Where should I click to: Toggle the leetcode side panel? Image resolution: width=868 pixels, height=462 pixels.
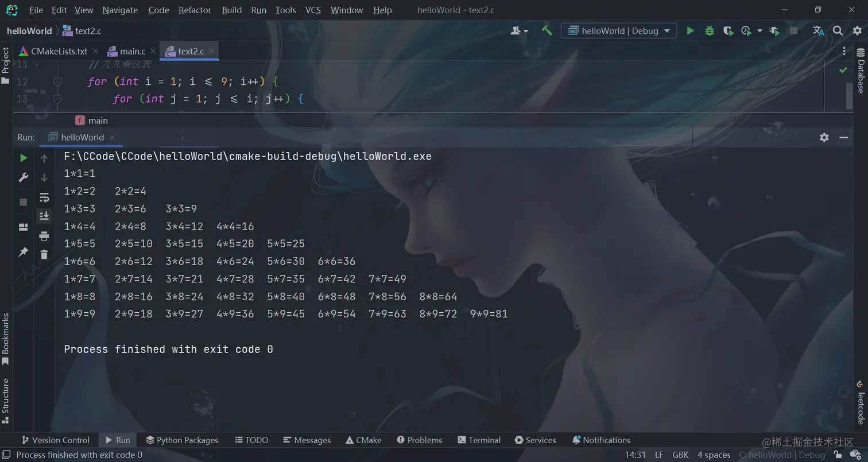[861, 402]
